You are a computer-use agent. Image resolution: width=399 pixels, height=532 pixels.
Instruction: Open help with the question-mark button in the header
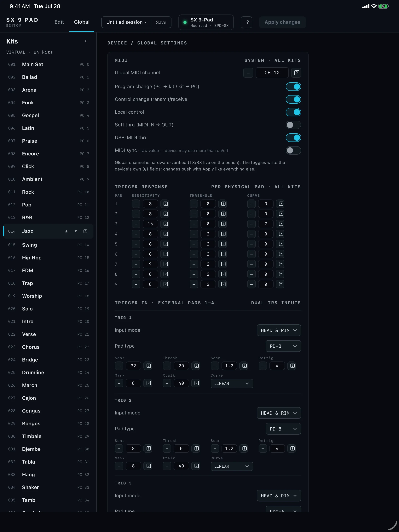pos(246,22)
